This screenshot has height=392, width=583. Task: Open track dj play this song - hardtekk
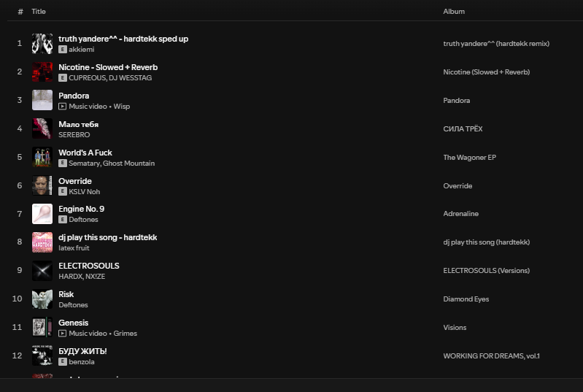107,237
